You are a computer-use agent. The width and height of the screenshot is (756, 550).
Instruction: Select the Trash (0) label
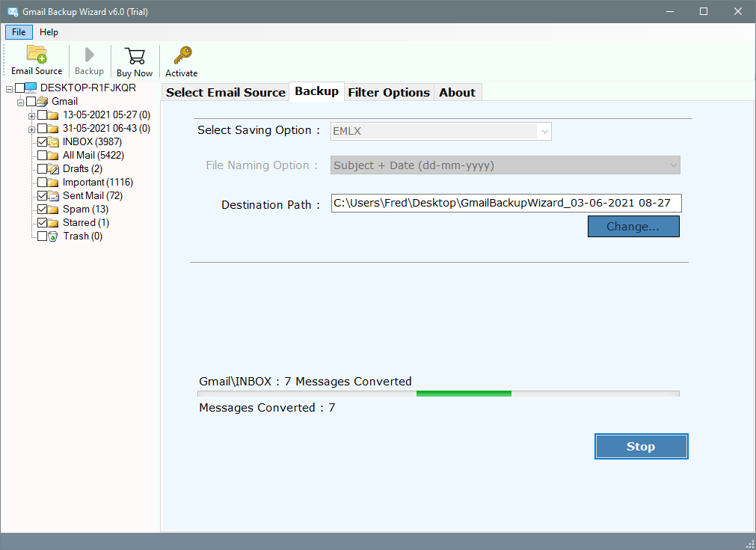(x=82, y=236)
